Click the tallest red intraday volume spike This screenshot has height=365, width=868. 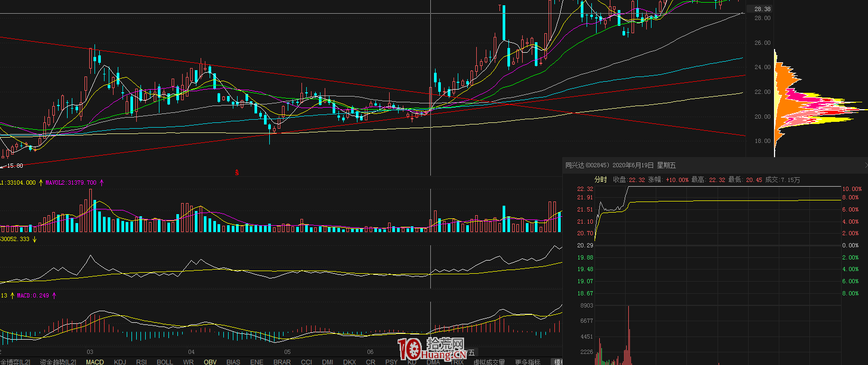[x=628, y=335]
